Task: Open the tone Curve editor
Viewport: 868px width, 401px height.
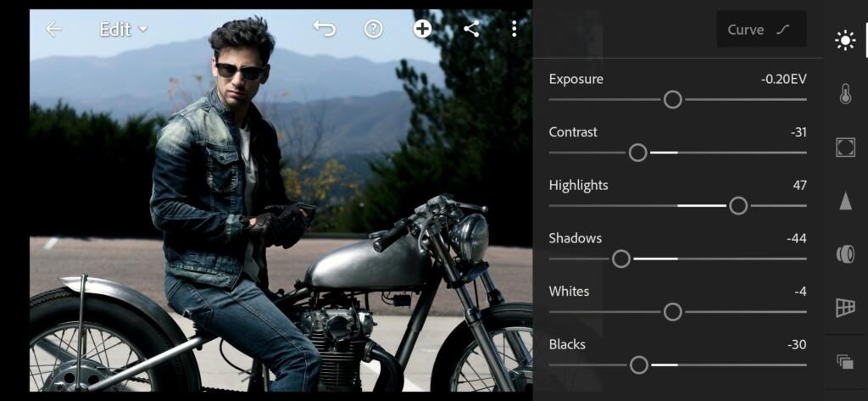Action: (761, 30)
